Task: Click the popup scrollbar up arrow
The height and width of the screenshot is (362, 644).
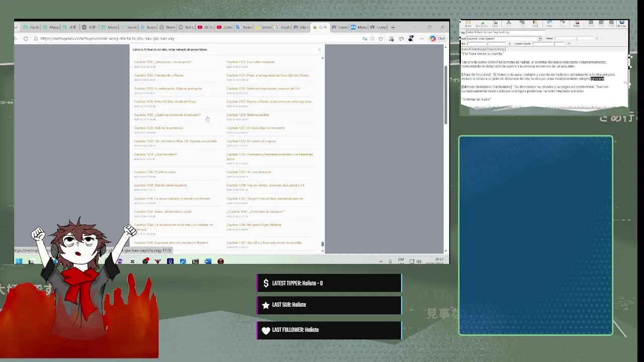Action: pyautogui.click(x=323, y=57)
